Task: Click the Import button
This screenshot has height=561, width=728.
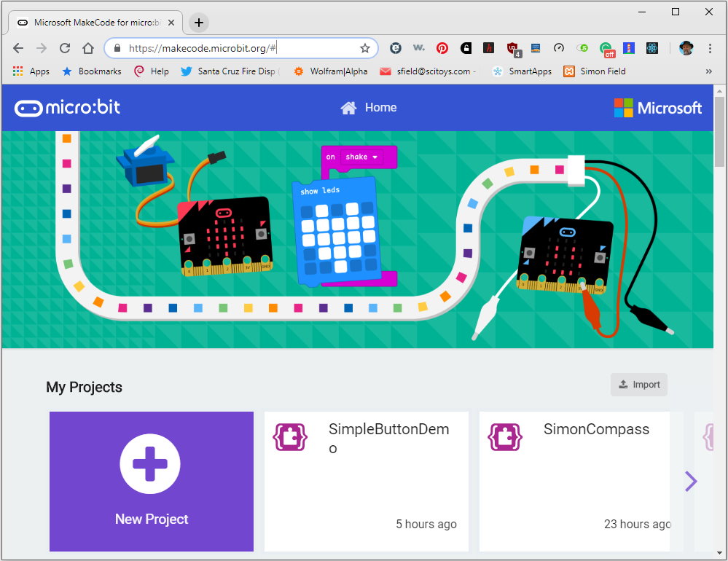Action: click(639, 385)
